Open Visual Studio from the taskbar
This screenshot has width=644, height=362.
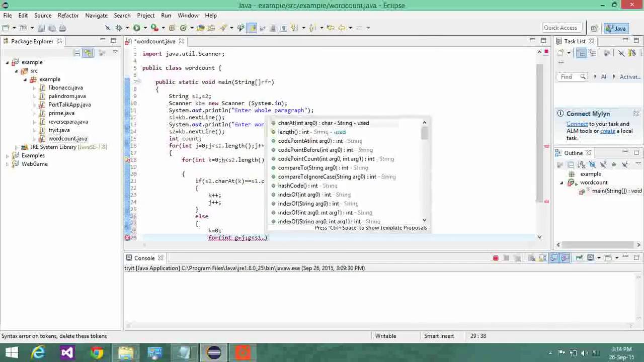pos(67,352)
